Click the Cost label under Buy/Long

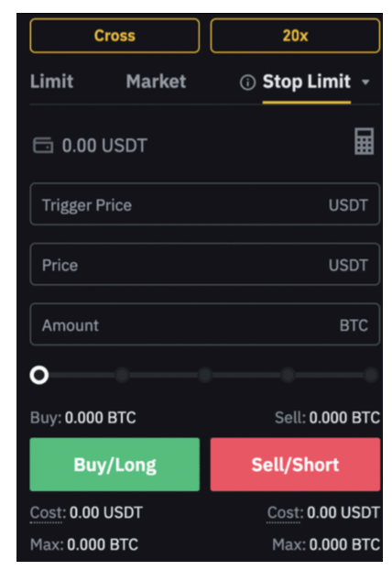pos(48,512)
